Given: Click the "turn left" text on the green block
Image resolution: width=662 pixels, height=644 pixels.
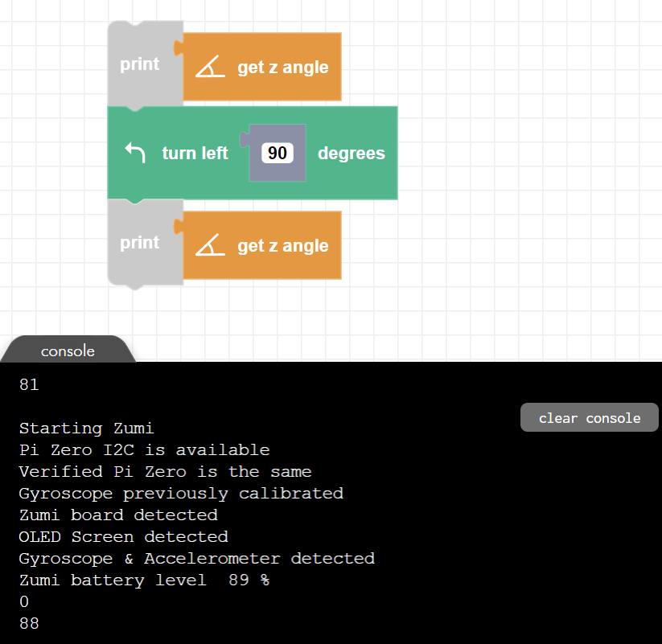Looking at the screenshot, I should 195,153.
